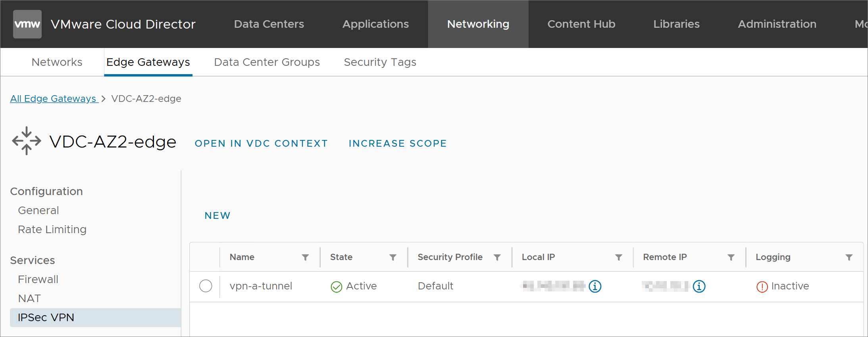Filter the State column
This screenshot has height=337, width=868.
pyautogui.click(x=393, y=257)
